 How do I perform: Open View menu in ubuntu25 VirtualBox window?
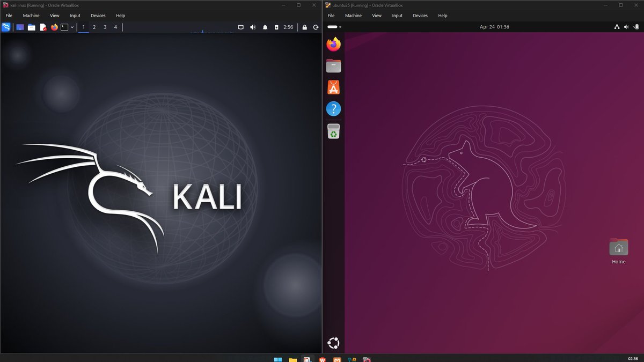tap(377, 16)
